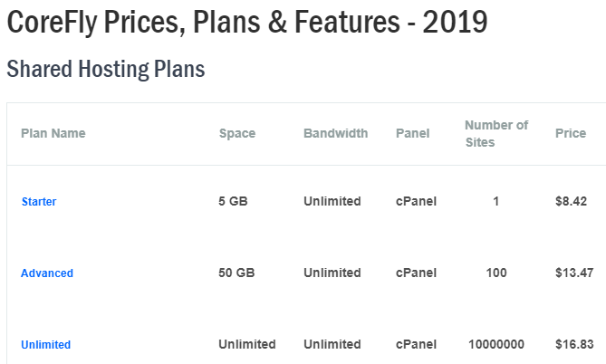Click the Price column header

(x=571, y=133)
